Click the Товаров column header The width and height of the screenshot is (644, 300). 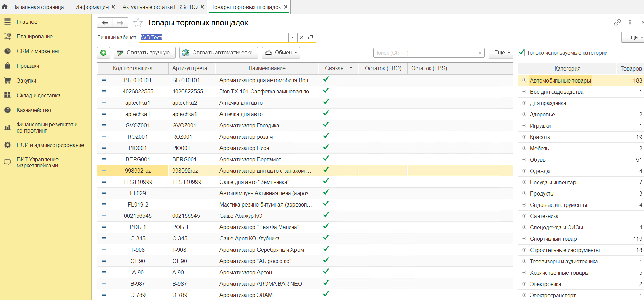coord(631,68)
